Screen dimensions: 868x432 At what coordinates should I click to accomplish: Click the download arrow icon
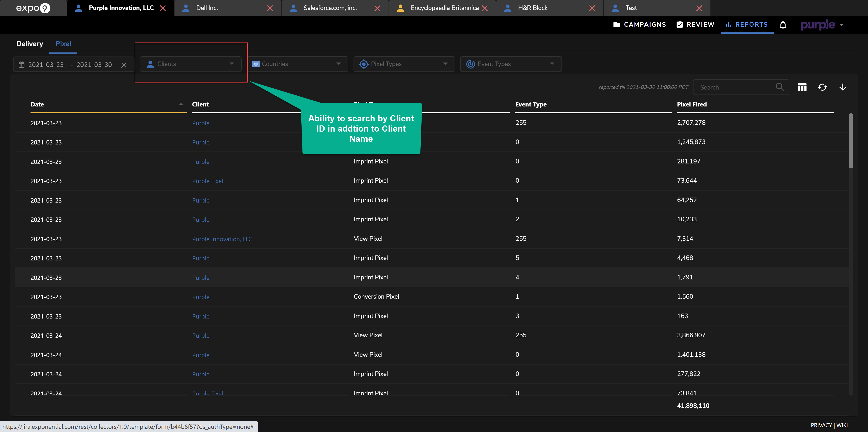842,87
